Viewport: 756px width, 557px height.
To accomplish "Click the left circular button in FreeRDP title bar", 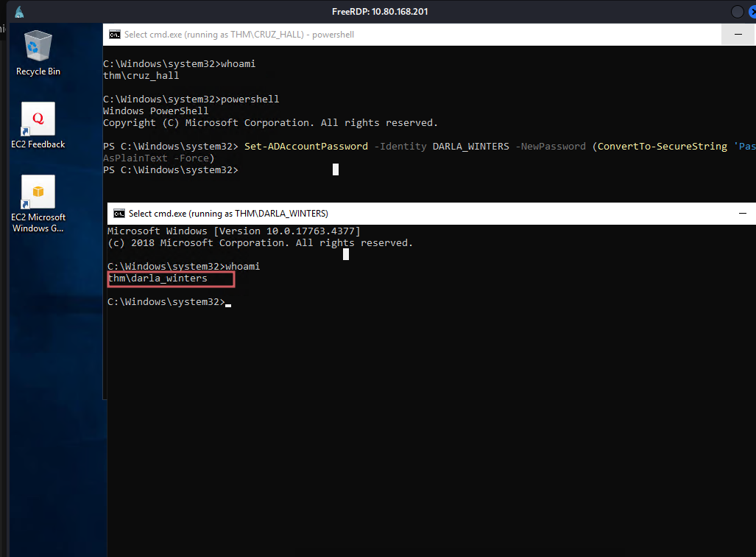I will pyautogui.click(x=737, y=12).
